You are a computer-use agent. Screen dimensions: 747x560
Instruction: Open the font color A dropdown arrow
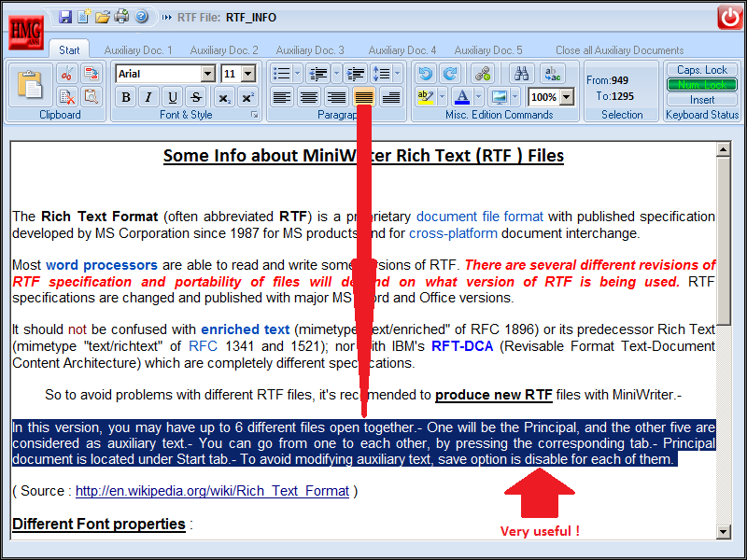pos(479,97)
